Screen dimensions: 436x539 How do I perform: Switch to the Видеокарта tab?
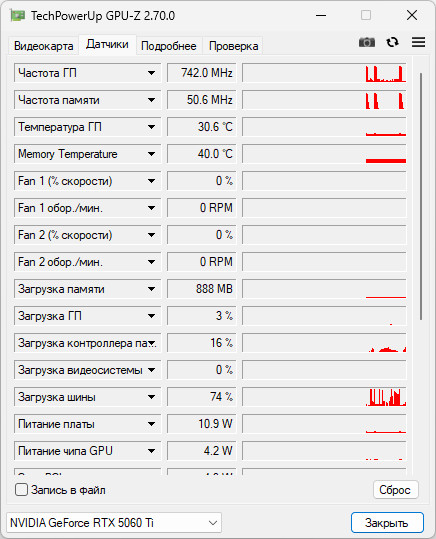[x=44, y=46]
